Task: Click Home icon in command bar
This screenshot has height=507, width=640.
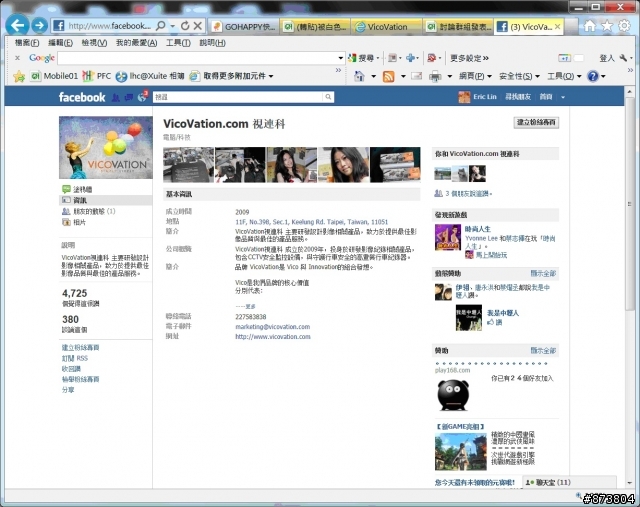Action: pyautogui.click(x=359, y=76)
